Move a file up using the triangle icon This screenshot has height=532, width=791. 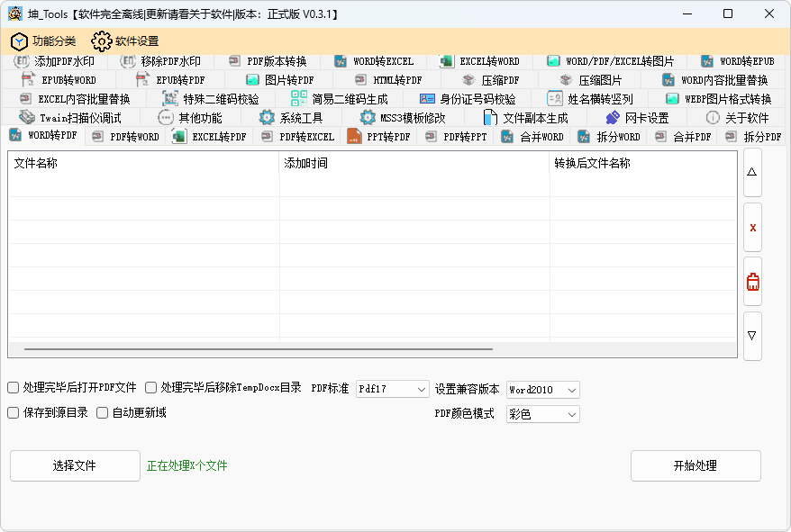[752, 173]
